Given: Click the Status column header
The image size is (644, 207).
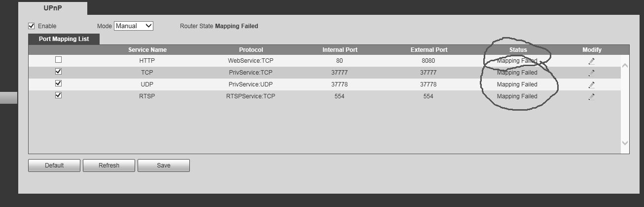Looking at the screenshot, I should click(x=518, y=49).
